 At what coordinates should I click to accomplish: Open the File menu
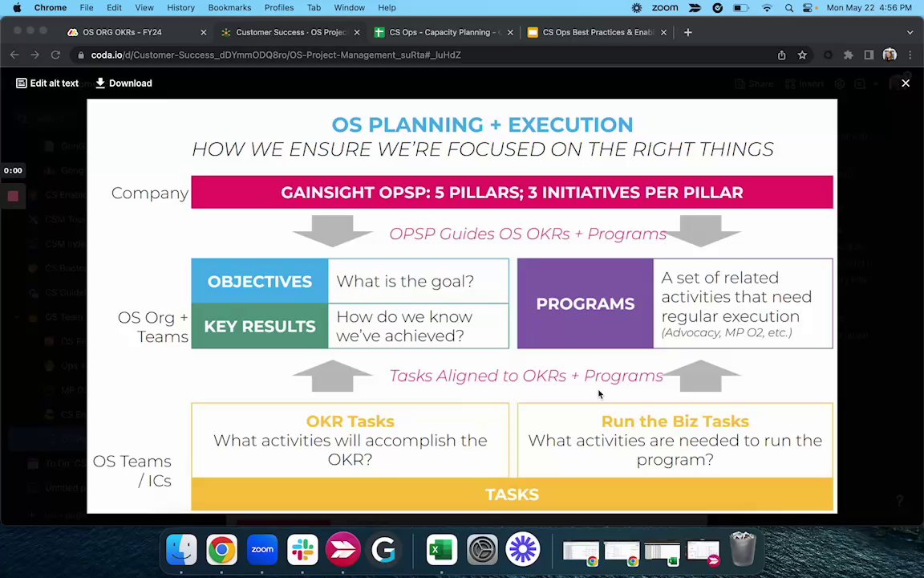(x=87, y=8)
